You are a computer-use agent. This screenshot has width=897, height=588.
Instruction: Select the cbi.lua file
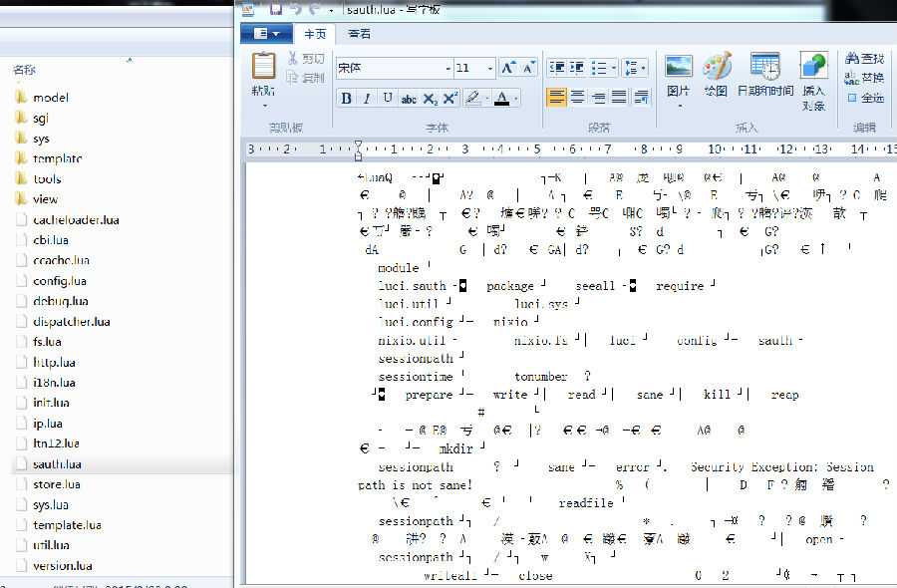tap(51, 239)
